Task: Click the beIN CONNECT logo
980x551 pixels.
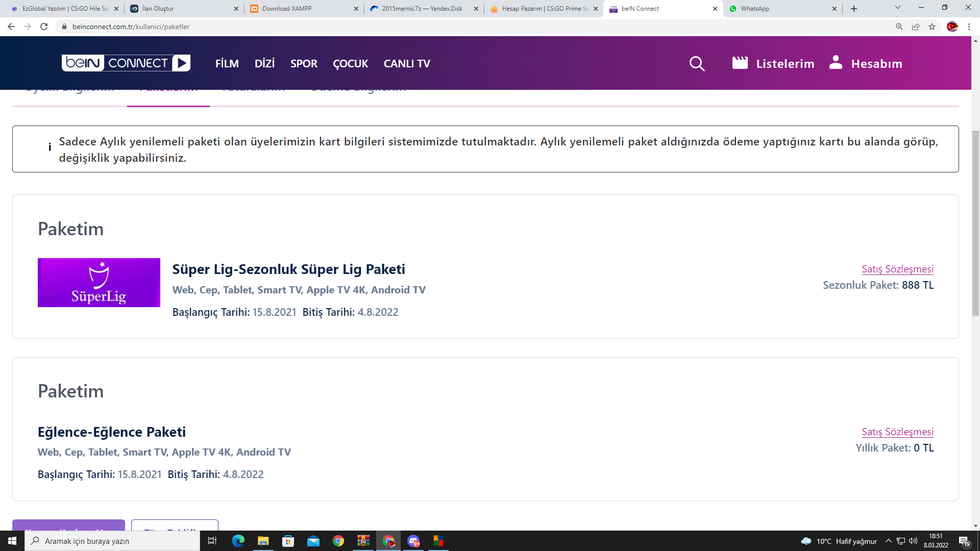Action: pyautogui.click(x=126, y=63)
